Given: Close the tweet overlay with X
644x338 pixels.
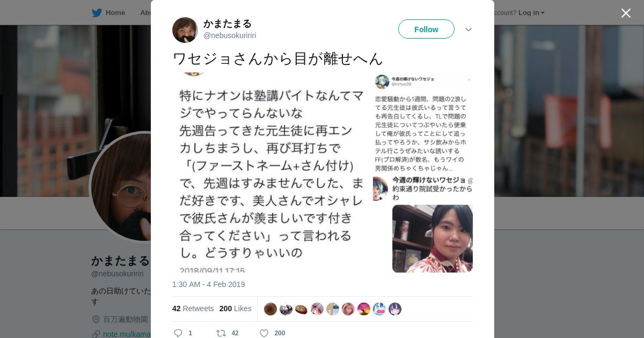Looking at the screenshot, I should [x=626, y=13].
